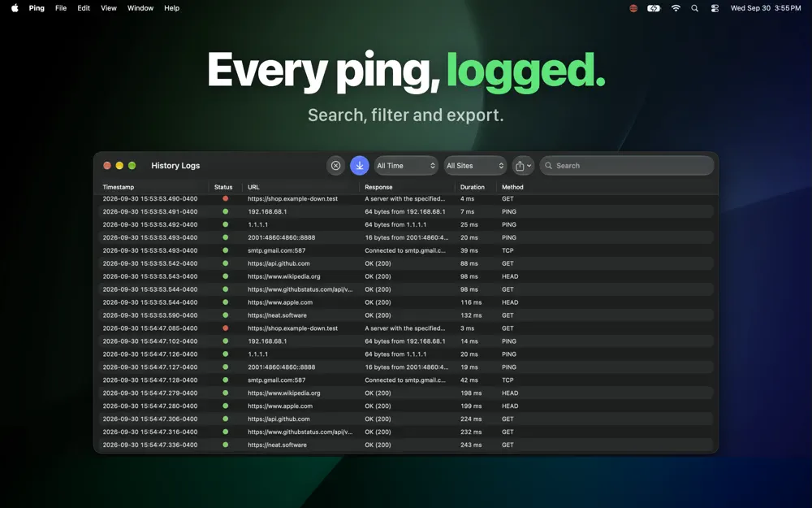Open the Ping app menu

tap(37, 8)
